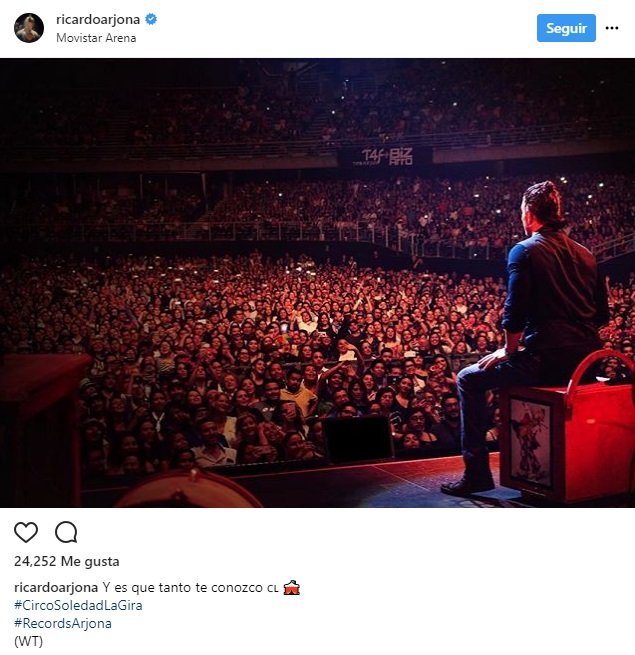Click the blue verified badge
The height and width of the screenshot is (655, 635).
click(x=151, y=20)
